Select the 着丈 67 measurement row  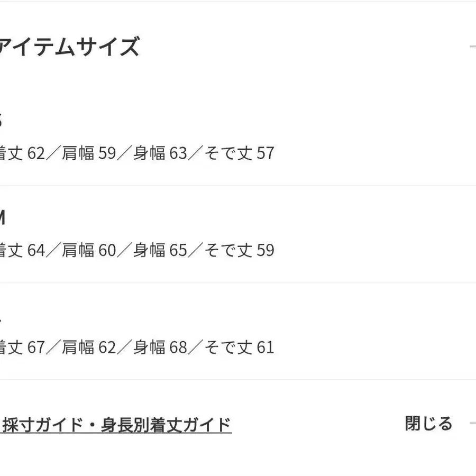pyautogui.click(x=22, y=347)
